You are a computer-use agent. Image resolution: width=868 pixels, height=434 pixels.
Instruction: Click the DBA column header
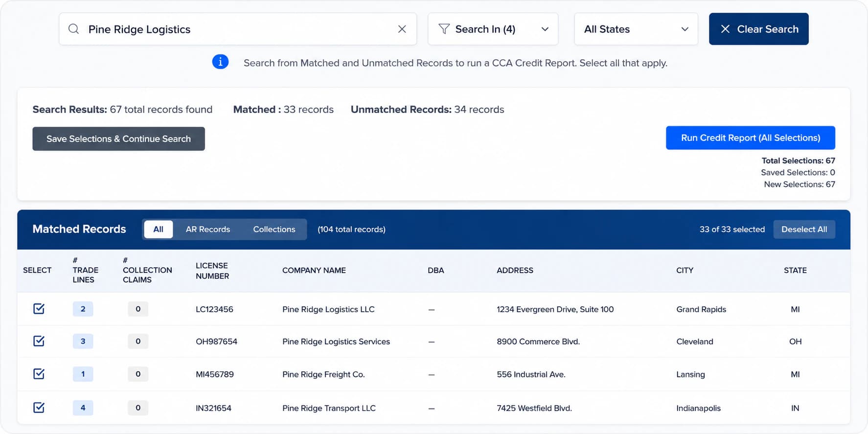tap(435, 270)
